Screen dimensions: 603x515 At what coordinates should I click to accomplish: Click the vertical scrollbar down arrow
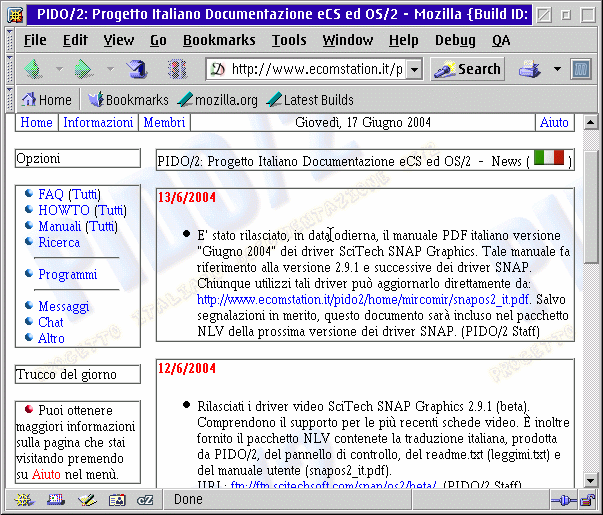pyautogui.click(x=590, y=480)
